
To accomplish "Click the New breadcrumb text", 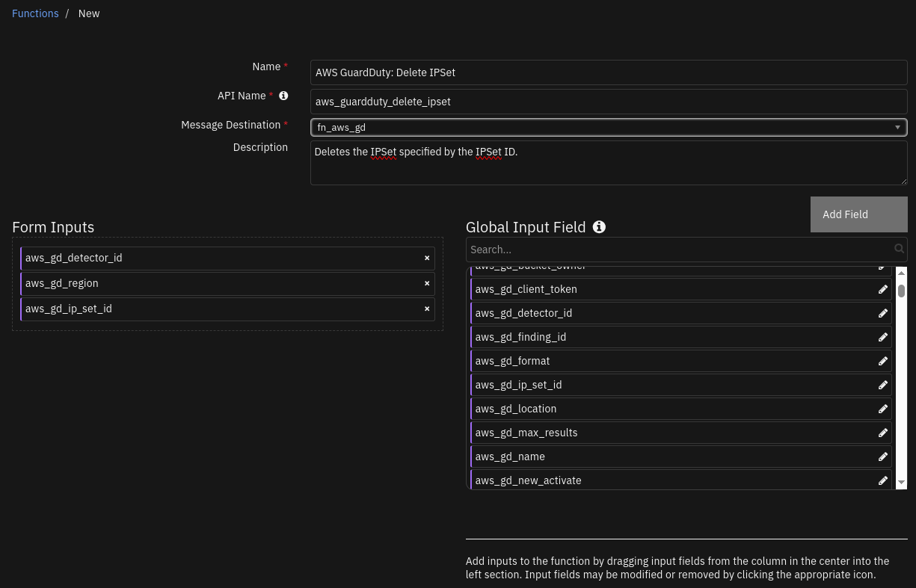I will (x=89, y=13).
